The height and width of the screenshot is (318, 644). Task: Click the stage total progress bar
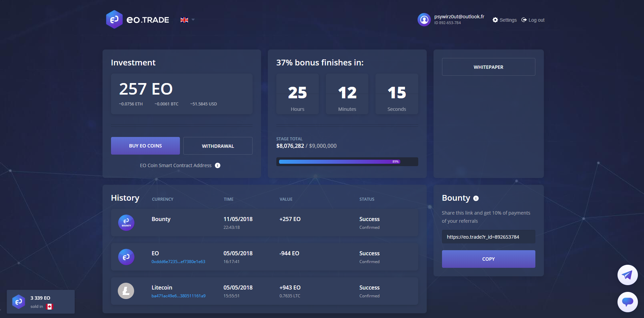347,162
